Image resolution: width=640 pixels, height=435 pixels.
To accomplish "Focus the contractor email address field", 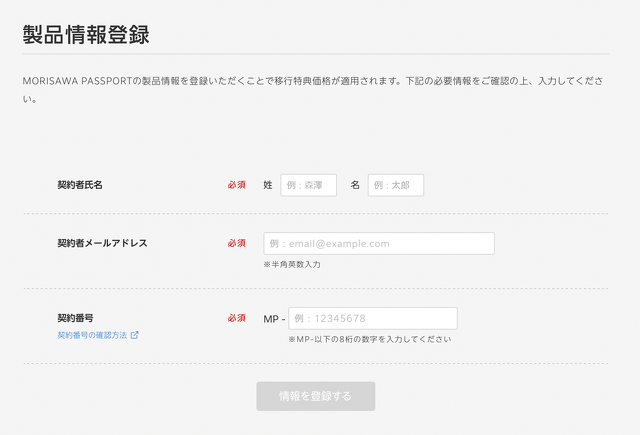I will coord(379,243).
